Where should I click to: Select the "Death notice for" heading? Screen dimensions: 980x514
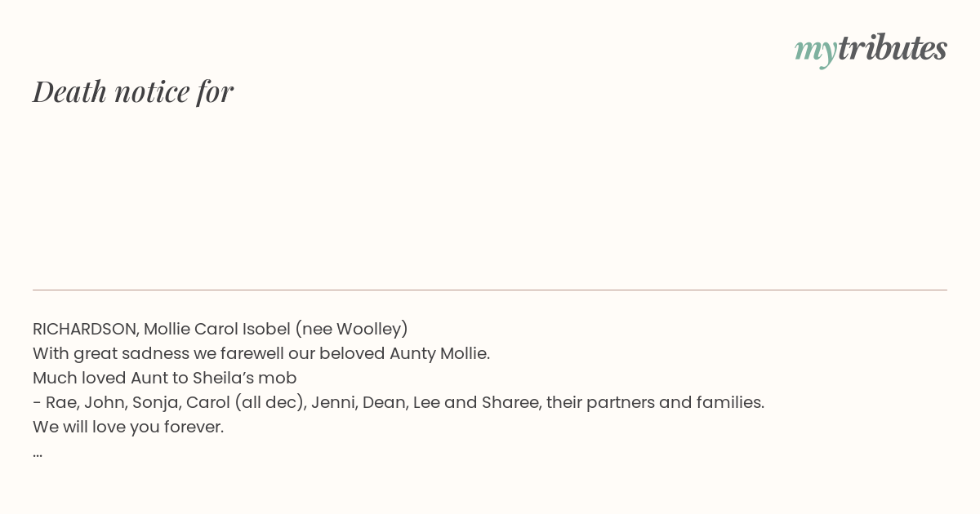pyautogui.click(x=133, y=91)
